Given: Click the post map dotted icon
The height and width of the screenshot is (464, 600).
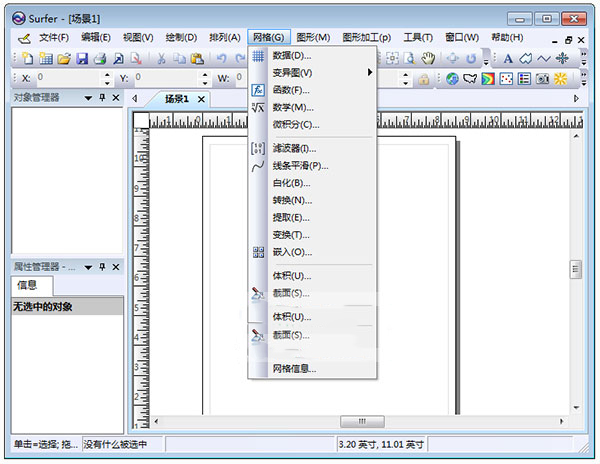Looking at the screenshot, I should pyautogui.click(x=507, y=79).
